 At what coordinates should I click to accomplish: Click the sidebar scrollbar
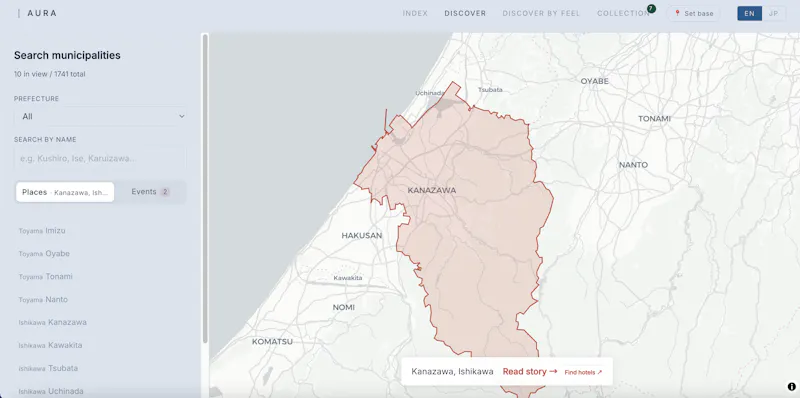205,189
